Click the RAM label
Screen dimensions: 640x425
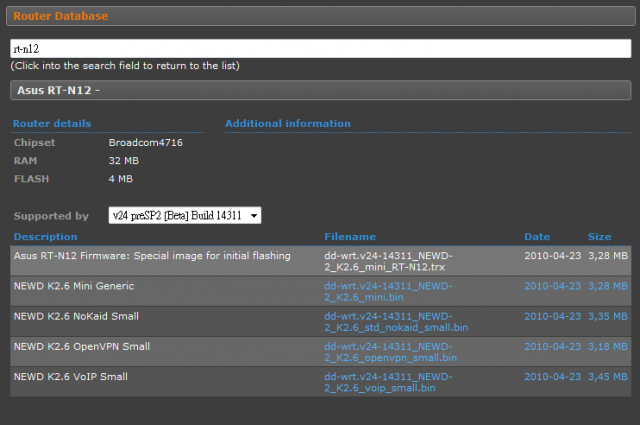pos(25,160)
